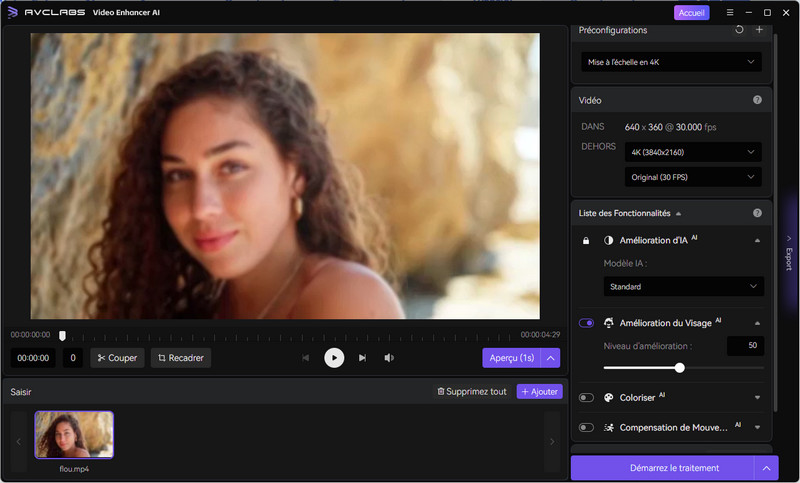
Task: Click the Saisir panel label
Action: (x=21, y=392)
